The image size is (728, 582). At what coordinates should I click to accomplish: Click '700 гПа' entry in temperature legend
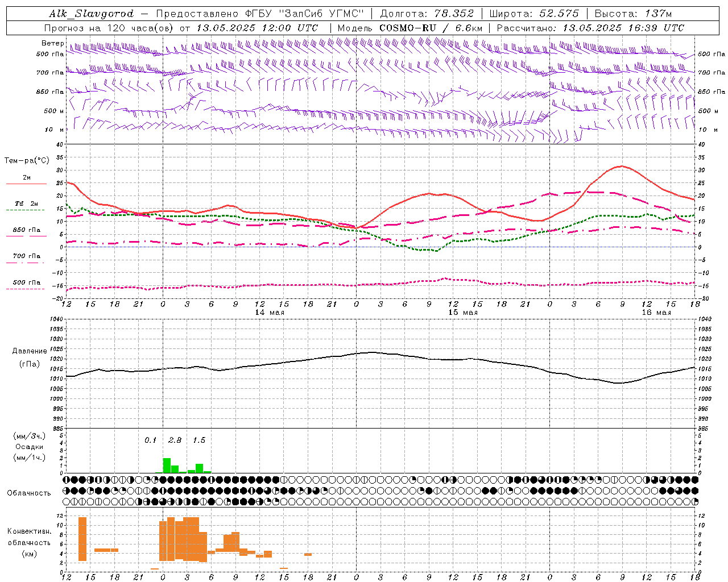coord(26,256)
